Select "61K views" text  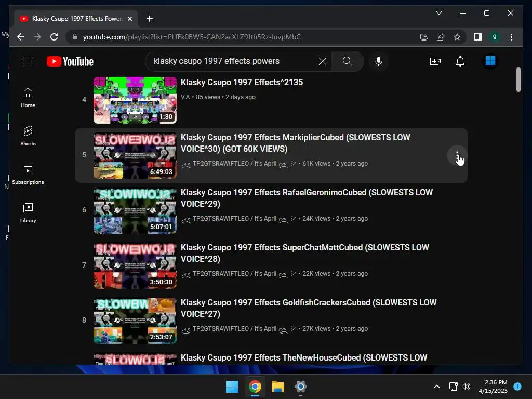[316, 164]
